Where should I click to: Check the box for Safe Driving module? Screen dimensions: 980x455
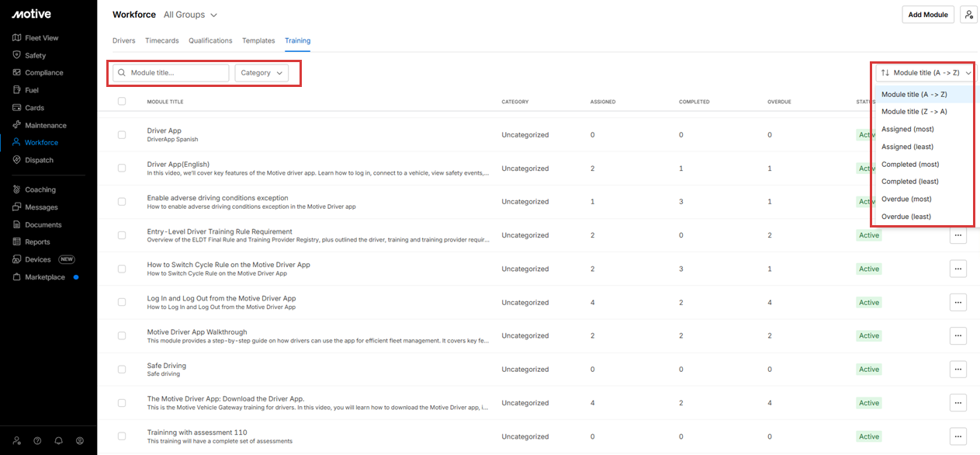[122, 370]
